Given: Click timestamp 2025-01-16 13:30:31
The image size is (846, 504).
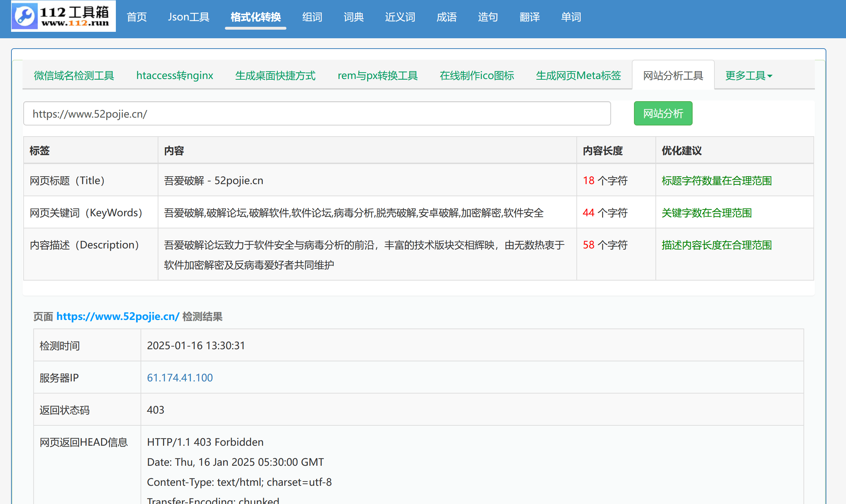Looking at the screenshot, I should click(196, 346).
